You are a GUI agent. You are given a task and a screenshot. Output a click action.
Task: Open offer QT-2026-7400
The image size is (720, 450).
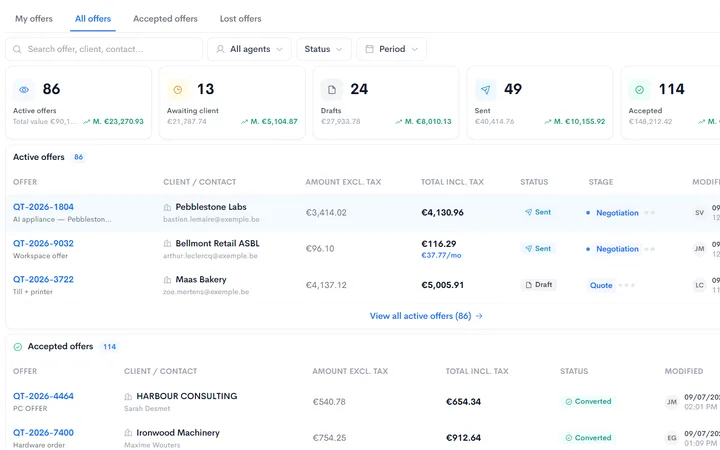(43, 433)
